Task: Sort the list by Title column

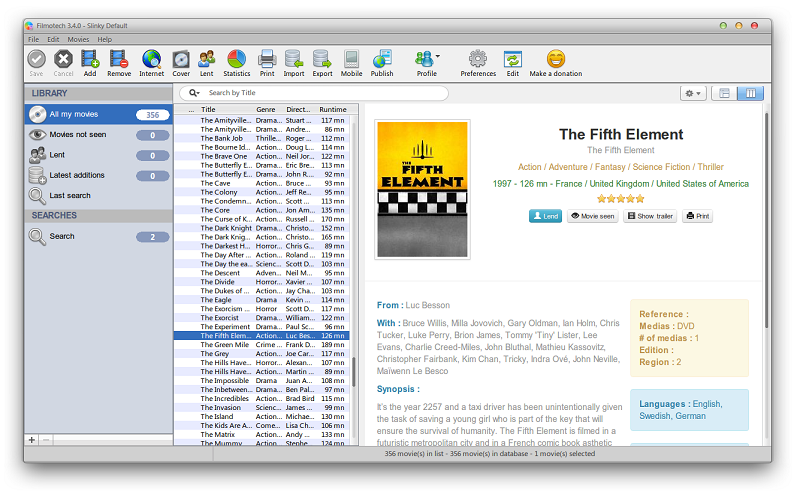Action: (227, 109)
